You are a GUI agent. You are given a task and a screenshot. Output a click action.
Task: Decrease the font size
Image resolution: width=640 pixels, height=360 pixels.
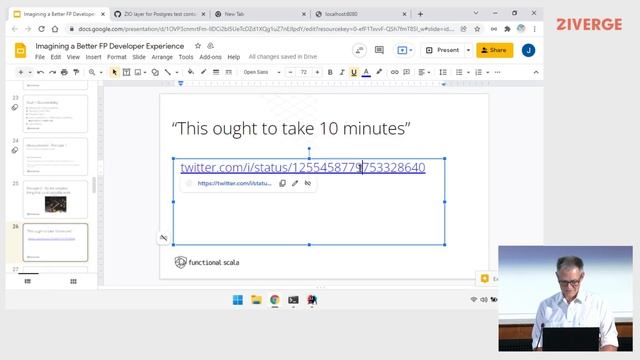click(x=290, y=72)
